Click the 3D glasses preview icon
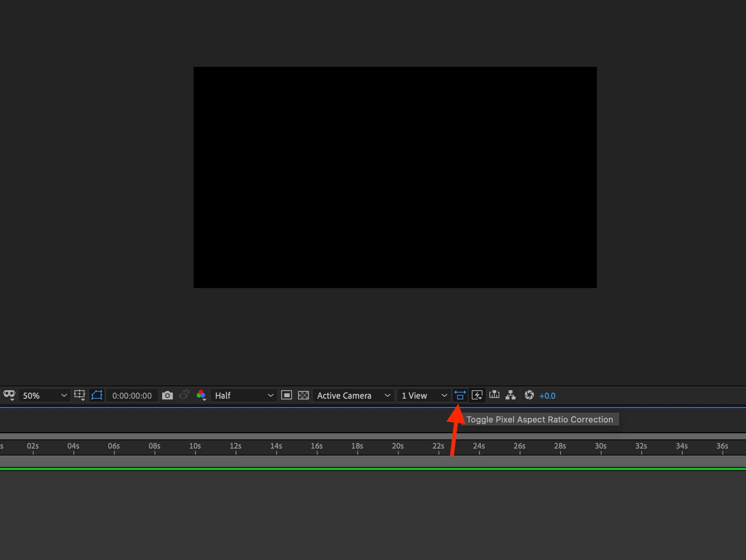The height and width of the screenshot is (560, 746). click(x=9, y=395)
